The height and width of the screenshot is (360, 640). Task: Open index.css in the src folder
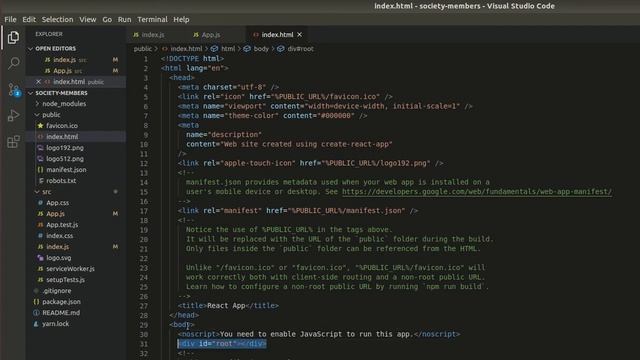(x=60, y=236)
